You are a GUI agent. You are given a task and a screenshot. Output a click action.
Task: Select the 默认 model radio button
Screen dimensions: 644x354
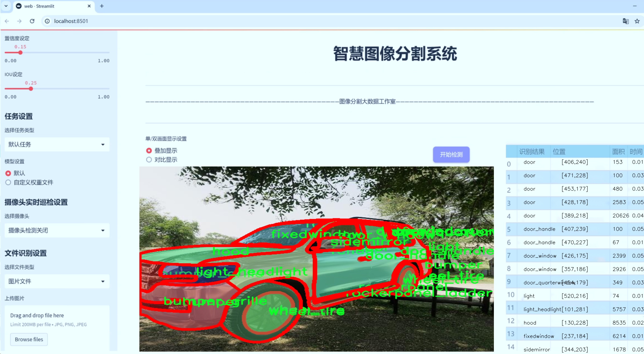(x=8, y=173)
